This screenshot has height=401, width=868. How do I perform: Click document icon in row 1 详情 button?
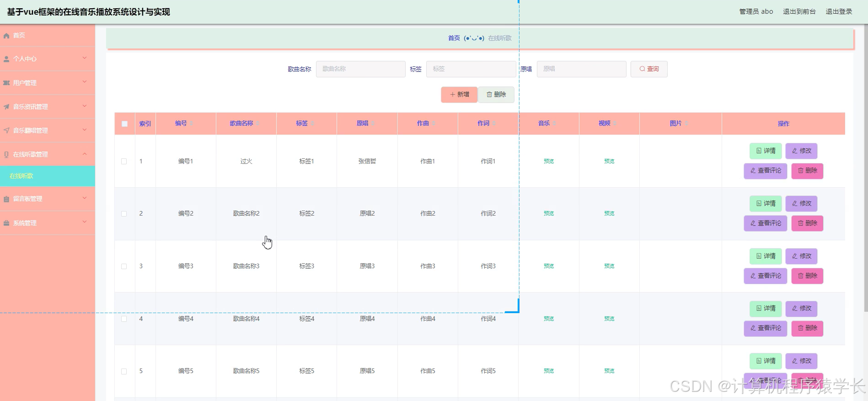coord(759,151)
